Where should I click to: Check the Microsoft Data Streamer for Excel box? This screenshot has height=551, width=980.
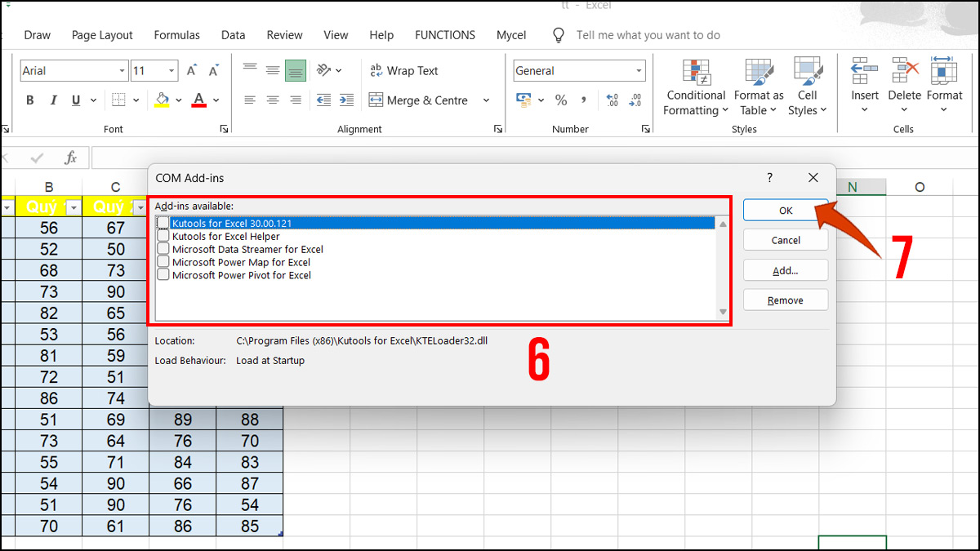pos(161,249)
